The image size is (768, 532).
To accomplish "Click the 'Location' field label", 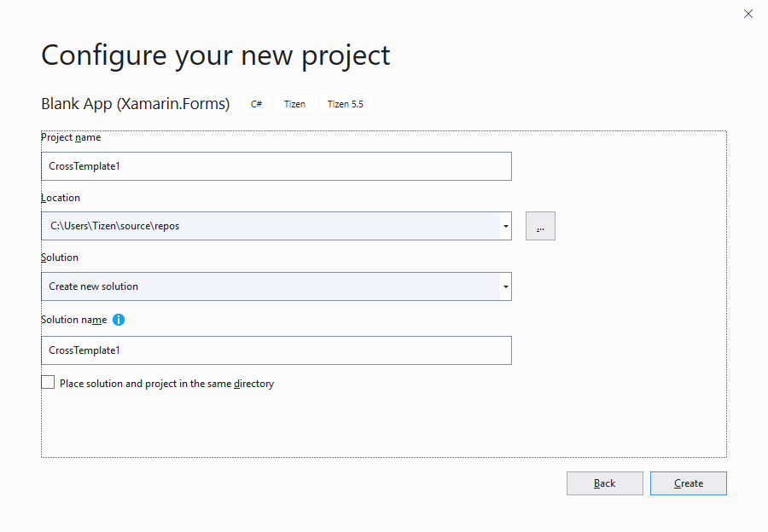I will (x=61, y=198).
